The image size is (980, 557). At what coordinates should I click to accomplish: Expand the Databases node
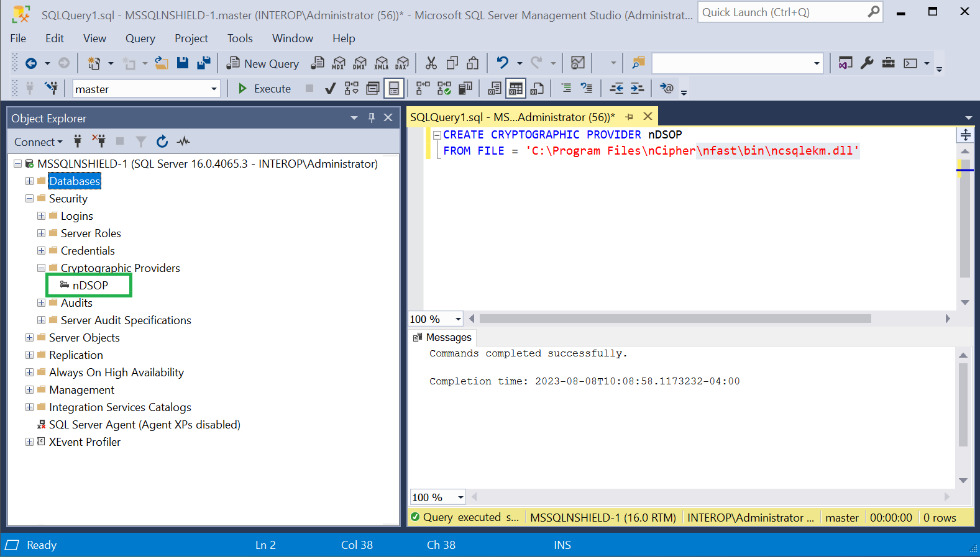29,181
